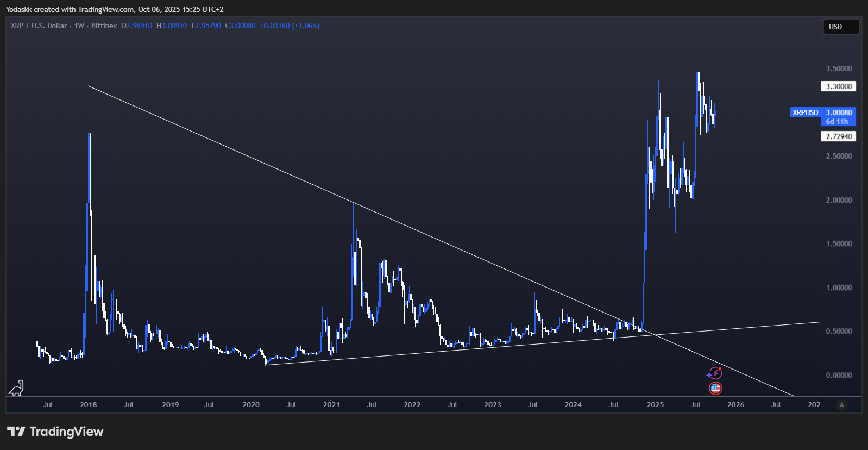868x450 pixels.
Task: Click the 'XRP / U.S. Dollar' symbol title
Action: click(39, 26)
